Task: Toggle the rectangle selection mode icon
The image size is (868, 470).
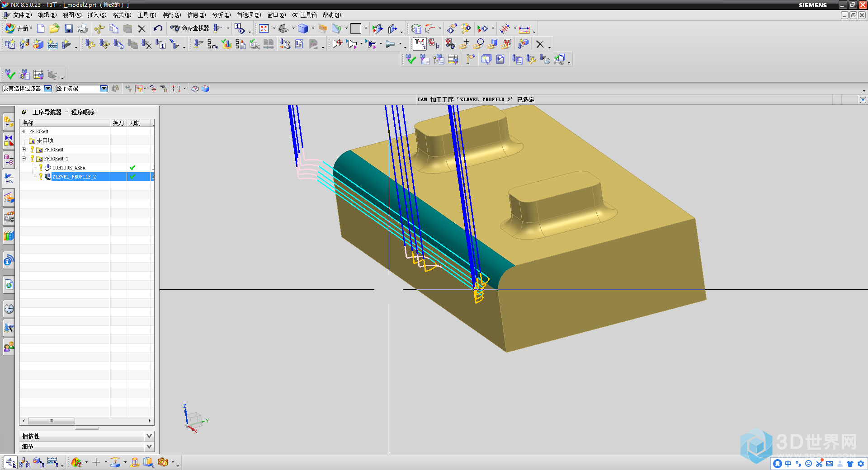Action: click(176, 89)
